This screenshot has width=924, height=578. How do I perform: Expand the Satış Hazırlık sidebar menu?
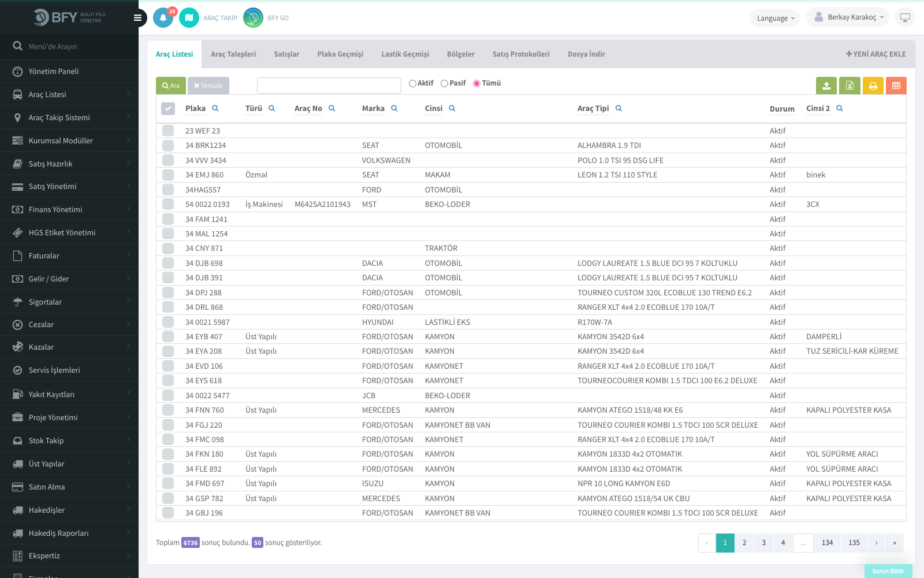pyautogui.click(x=69, y=164)
